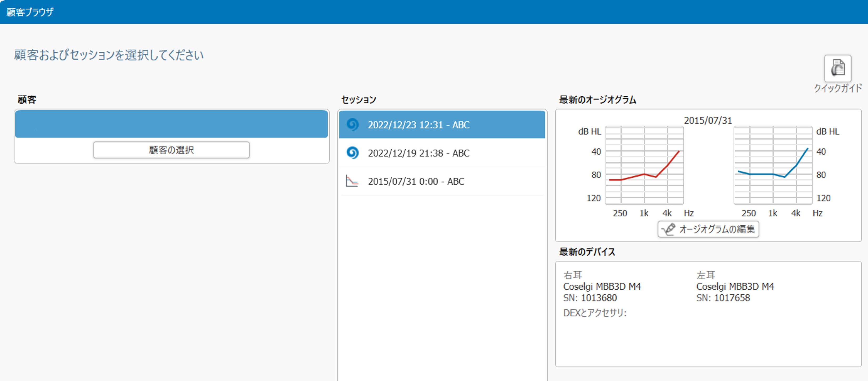Select session 2022/12/23 12:31 - ABC
868x381 pixels.
442,125
